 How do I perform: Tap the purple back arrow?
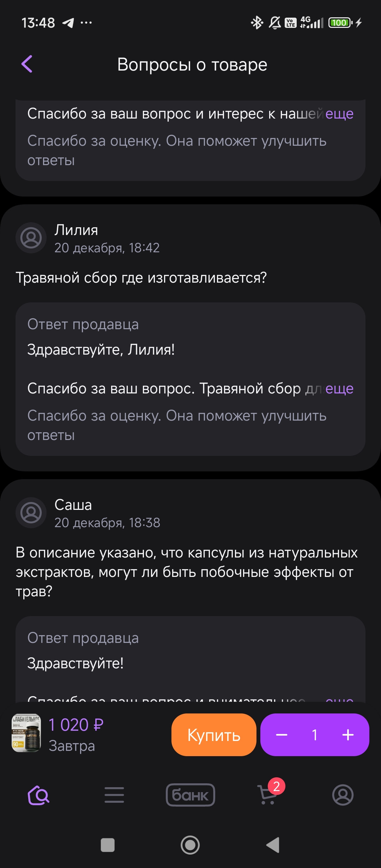[x=27, y=64]
